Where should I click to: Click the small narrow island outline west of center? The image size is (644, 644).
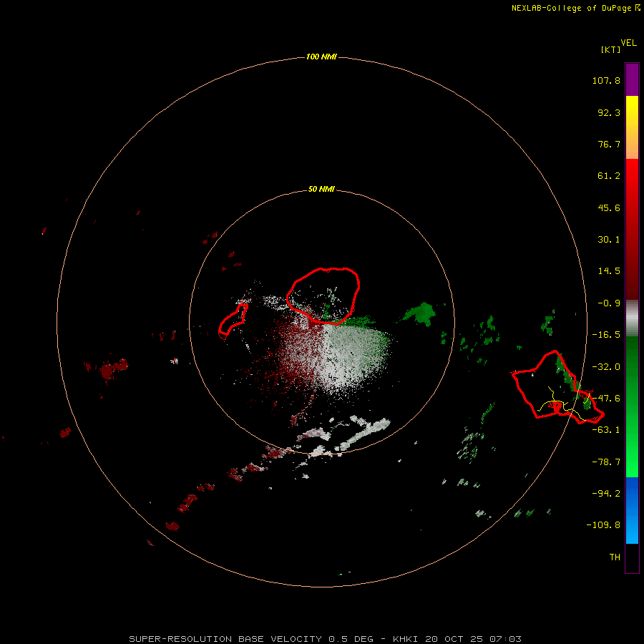[x=233, y=321]
